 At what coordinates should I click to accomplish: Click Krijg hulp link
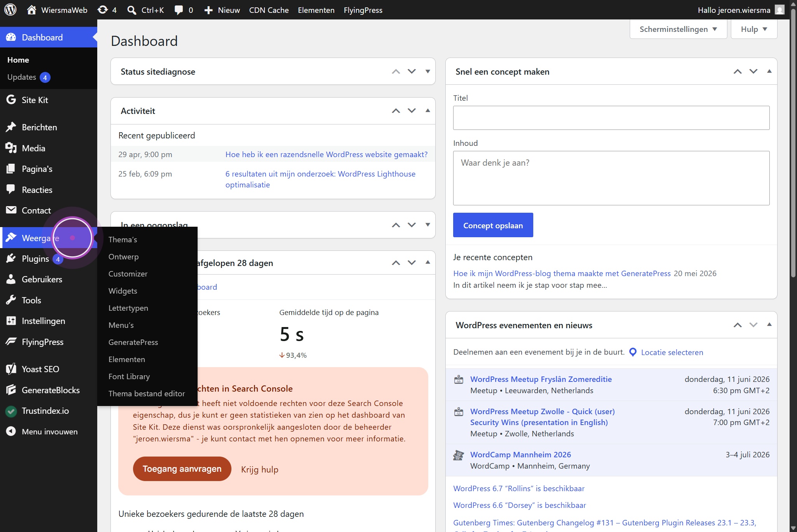point(260,470)
